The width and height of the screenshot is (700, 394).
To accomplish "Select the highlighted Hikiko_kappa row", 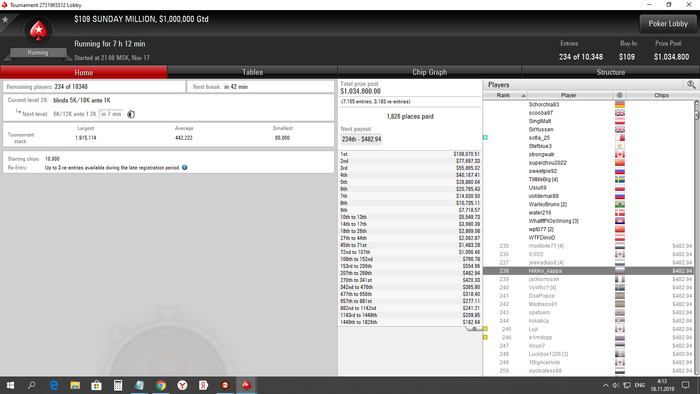I will pos(588,271).
